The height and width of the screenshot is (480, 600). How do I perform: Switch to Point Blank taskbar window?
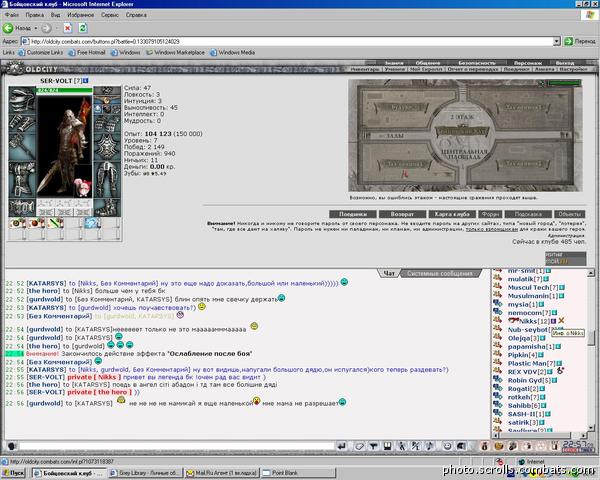298,473
